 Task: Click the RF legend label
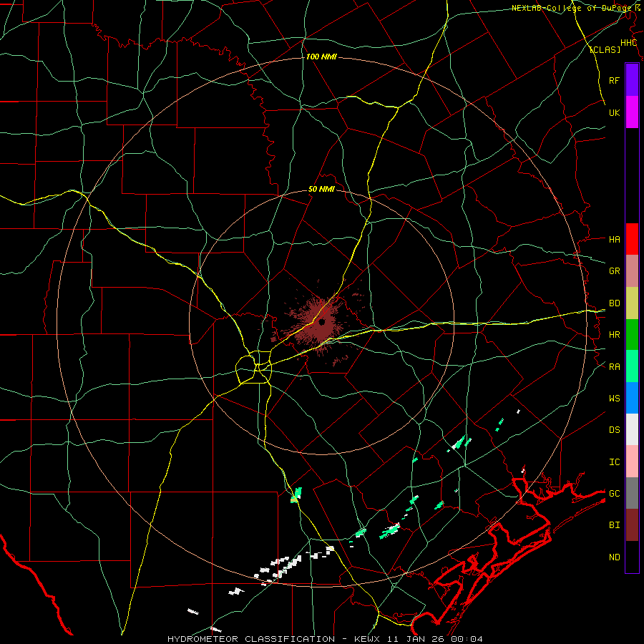click(615, 80)
